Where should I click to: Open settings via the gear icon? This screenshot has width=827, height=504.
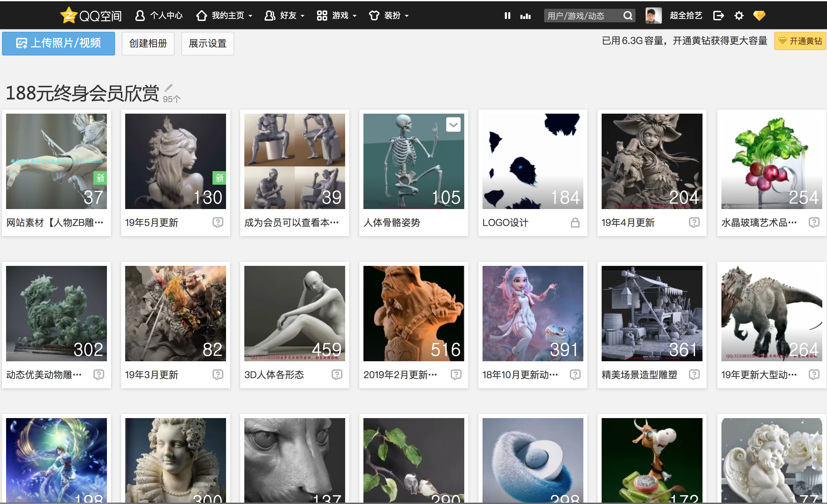coord(739,16)
